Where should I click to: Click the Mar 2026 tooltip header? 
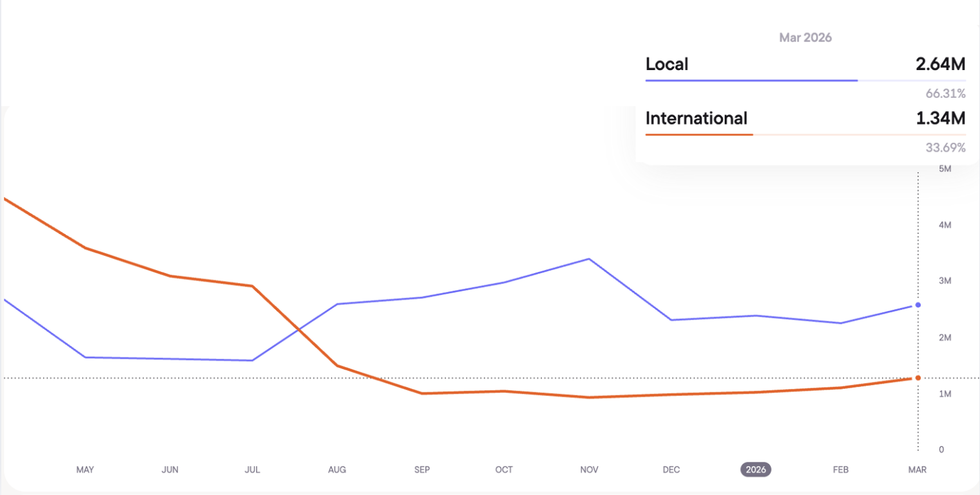coord(805,38)
